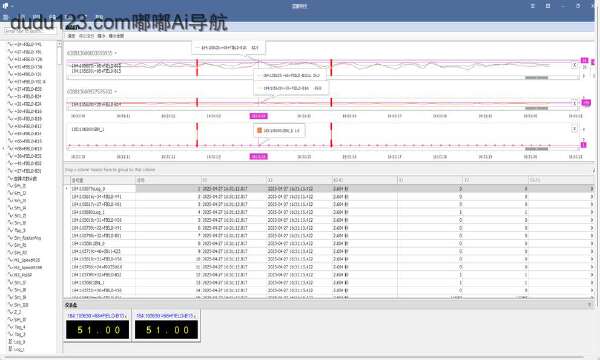Click the magenta axis marker on the top chart

tap(584, 60)
